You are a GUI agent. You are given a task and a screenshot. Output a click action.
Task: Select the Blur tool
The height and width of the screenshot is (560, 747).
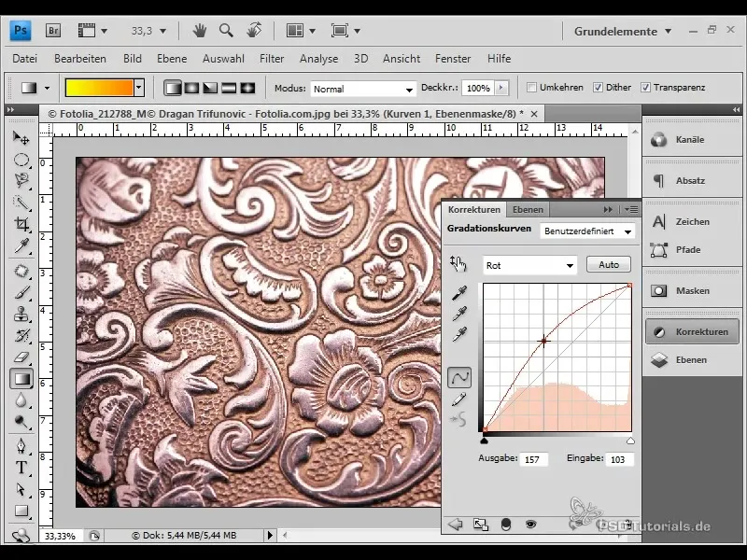click(21, 400)
